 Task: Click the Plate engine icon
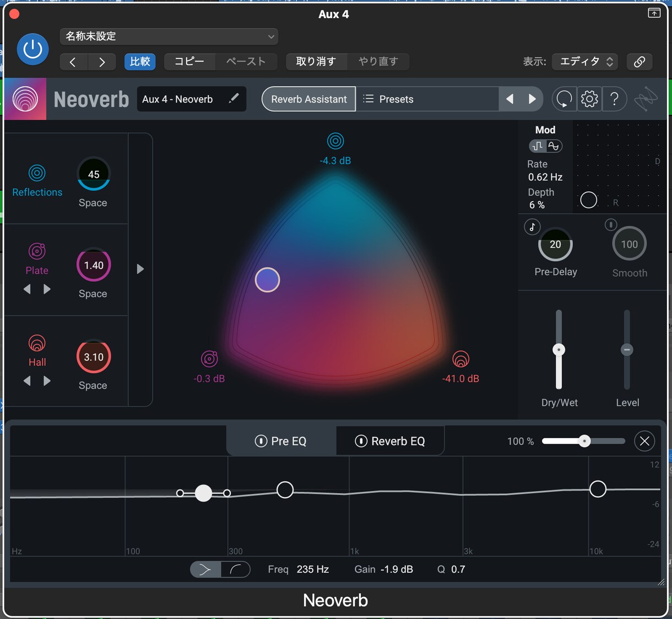[37, 251]
